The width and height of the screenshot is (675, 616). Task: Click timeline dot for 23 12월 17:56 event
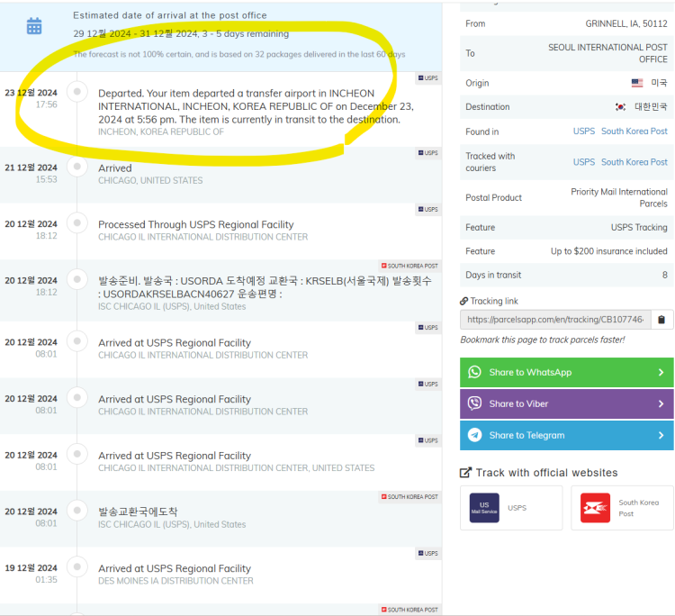77,92
